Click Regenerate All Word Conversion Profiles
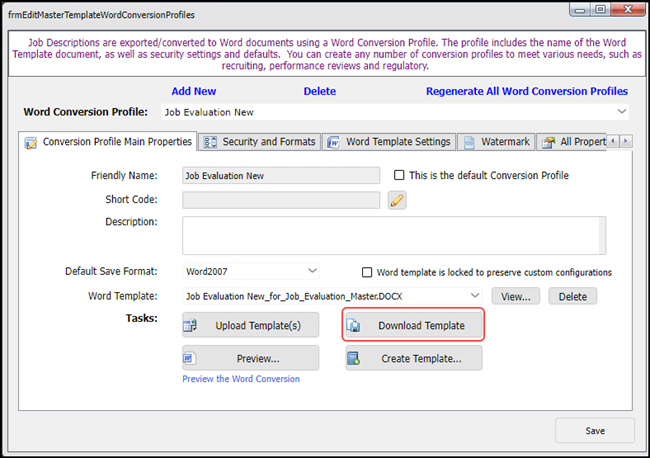 click(527, 91)
